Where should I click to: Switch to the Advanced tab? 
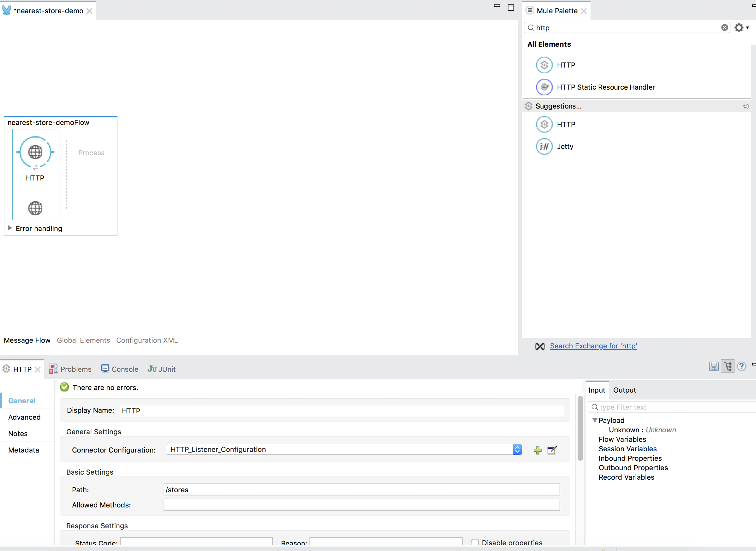[x=25, y=417]
